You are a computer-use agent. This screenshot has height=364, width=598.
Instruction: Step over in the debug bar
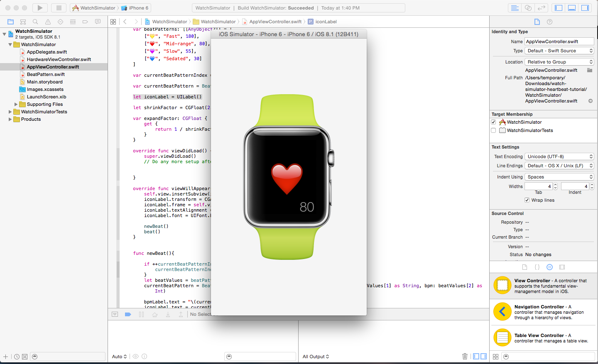pyautogui.click(x=154, y=314)
